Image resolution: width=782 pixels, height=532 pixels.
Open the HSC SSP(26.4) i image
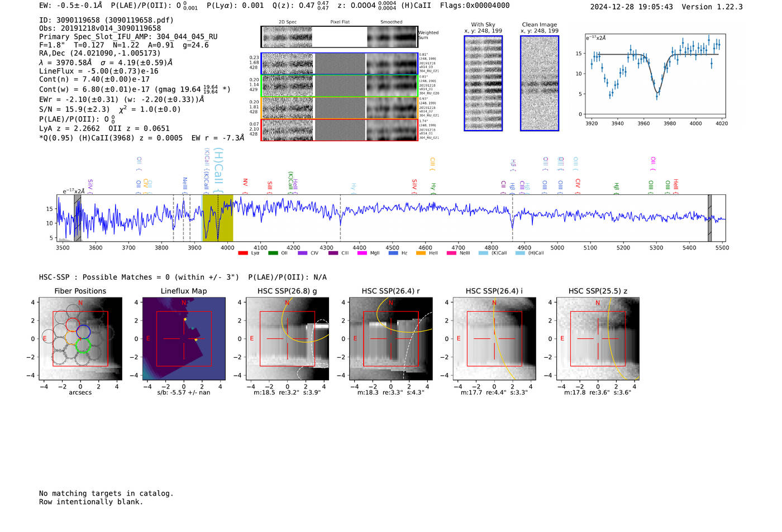pos(494,339)
